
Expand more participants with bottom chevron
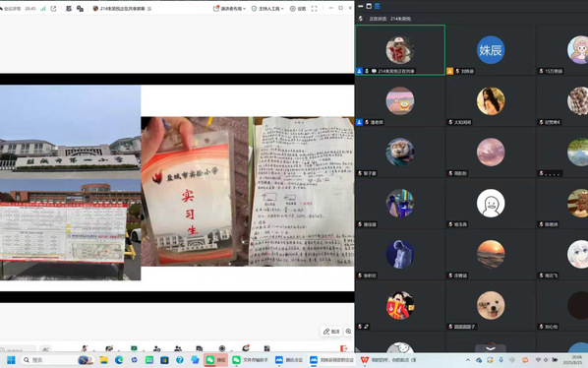491,348
